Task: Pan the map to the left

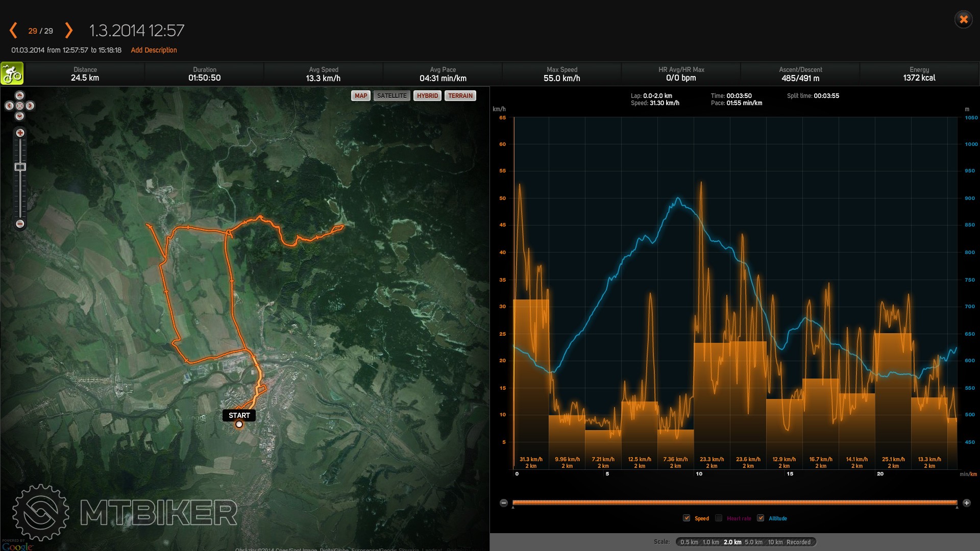Action: 9,106
